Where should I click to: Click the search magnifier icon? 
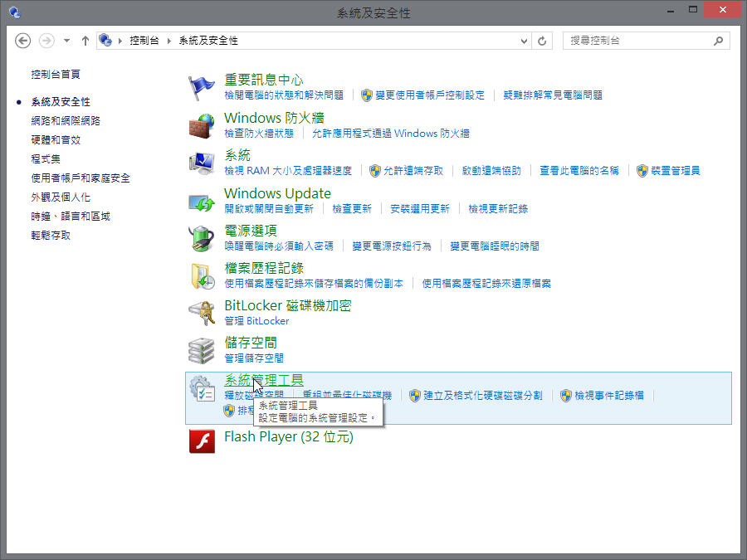[x=719, y=41]
